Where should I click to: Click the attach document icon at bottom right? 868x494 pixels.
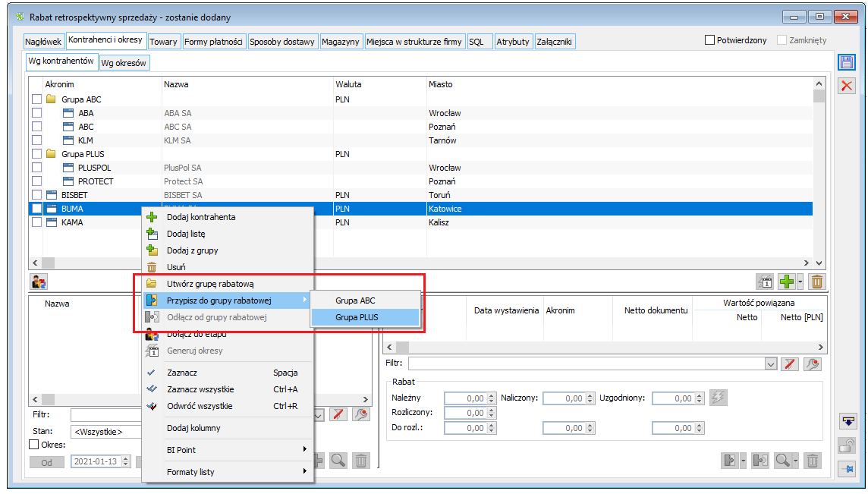coord(730,460)
